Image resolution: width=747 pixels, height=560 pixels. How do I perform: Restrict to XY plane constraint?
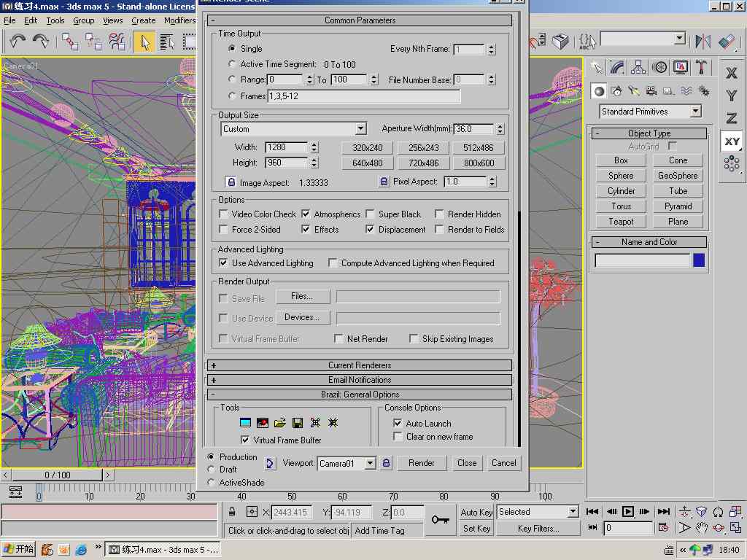(x=731, y=141)
